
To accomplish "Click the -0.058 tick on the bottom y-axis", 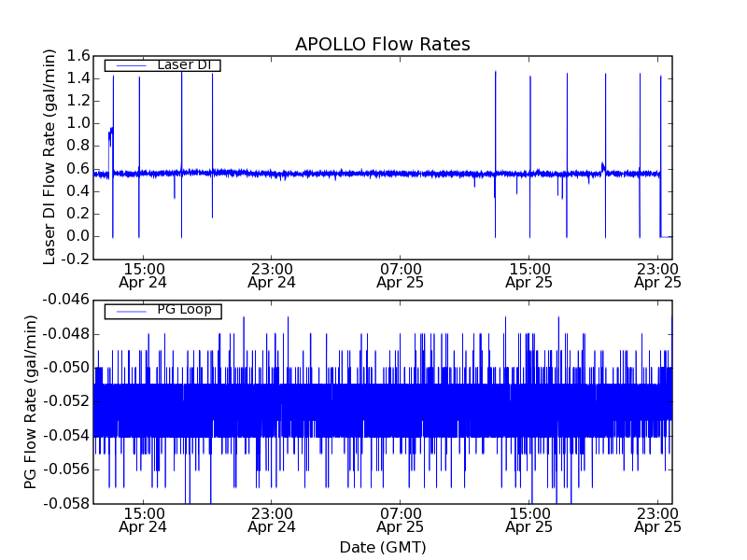I will tap(66, 504).
